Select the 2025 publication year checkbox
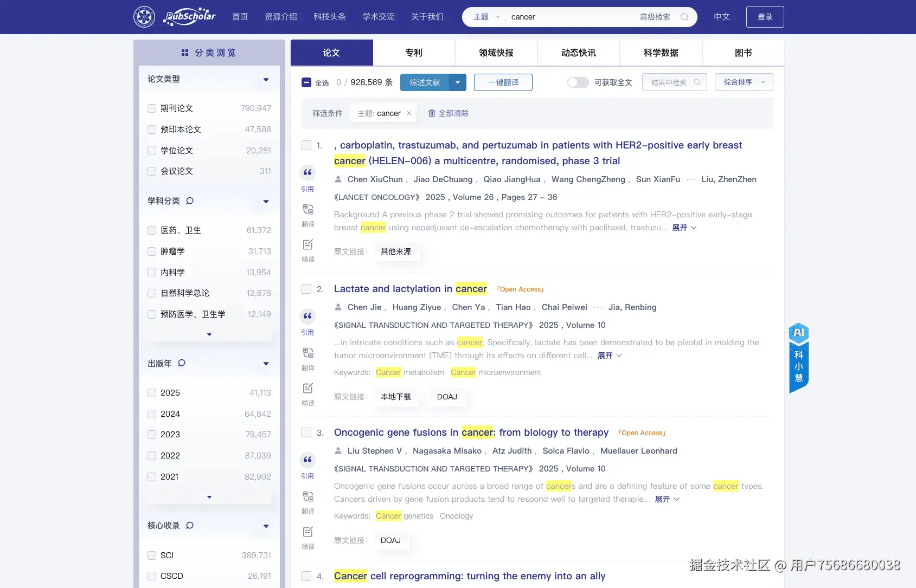 click(x=152, y=393)
